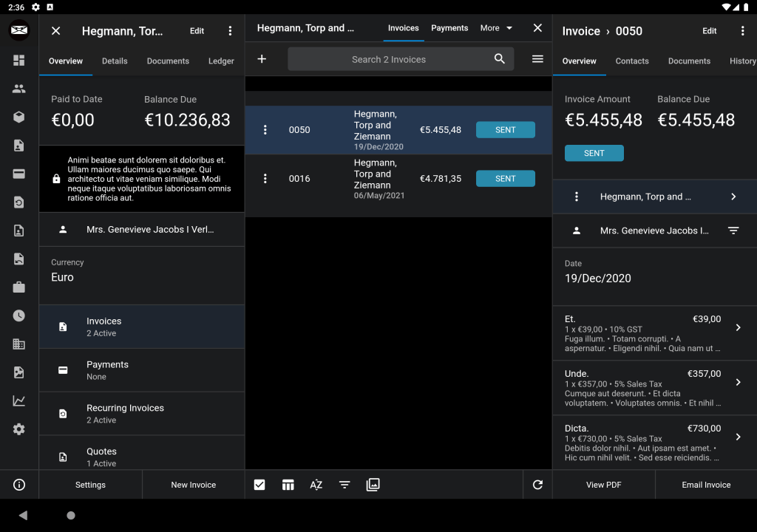Expand the Et. line item chevron
757x532 pixels.
click(x=738, y=327)
